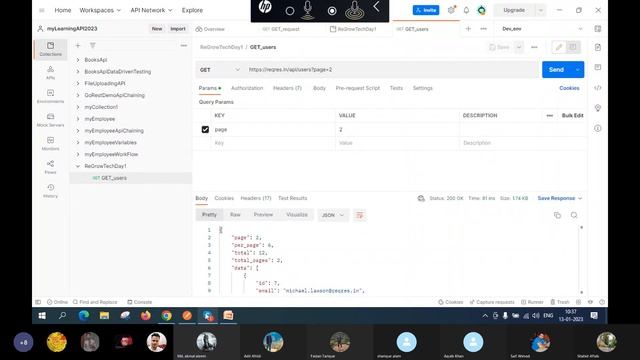Click the empty Key field in params

click(x=273, y=143)
